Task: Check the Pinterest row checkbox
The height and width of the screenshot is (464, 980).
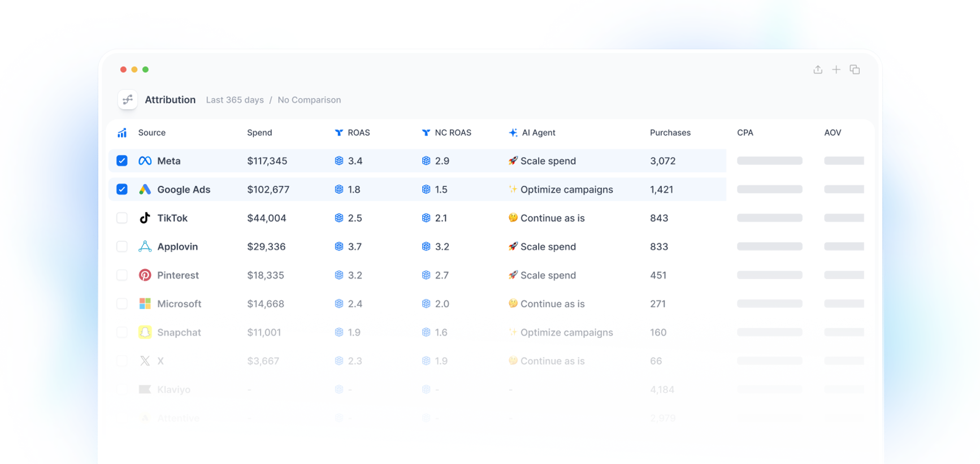Action: (x=122, y=275)
